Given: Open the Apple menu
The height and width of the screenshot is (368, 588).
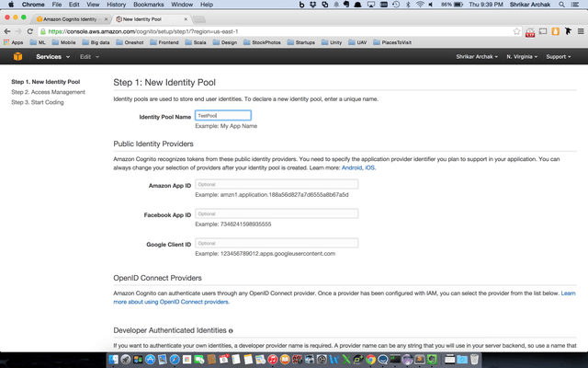Looking at the screenshot, I should pyautogui.click(x=11, y=5).
